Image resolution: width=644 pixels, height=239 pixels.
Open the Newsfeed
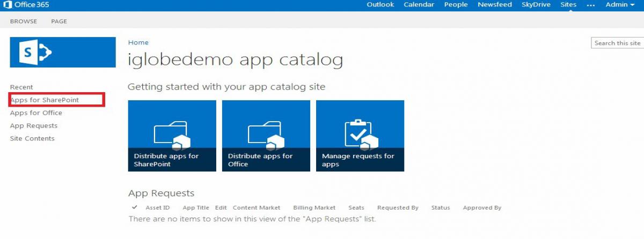(495, 5)
